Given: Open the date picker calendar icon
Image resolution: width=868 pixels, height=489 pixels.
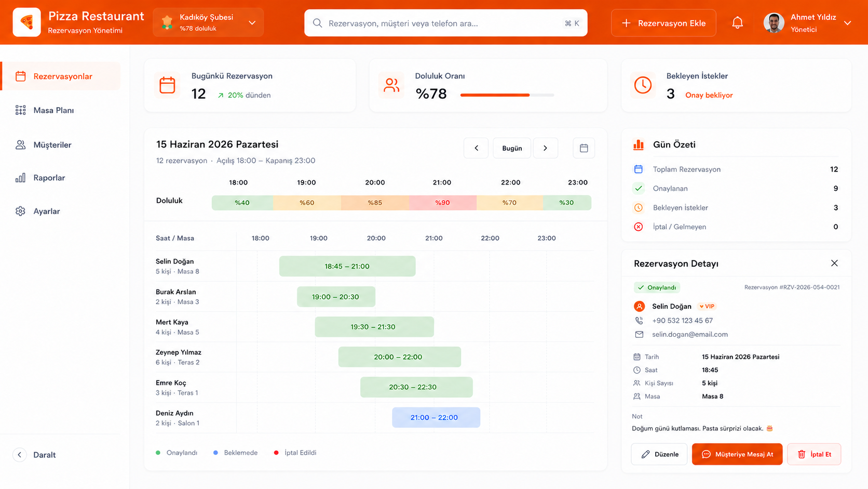Looking at the screenshot, I should coord(584,148).
